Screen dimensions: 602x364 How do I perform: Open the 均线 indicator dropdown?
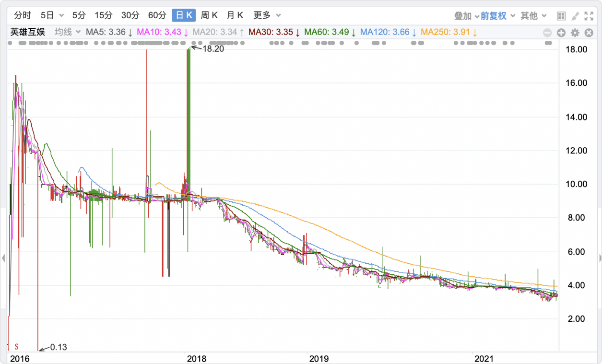click(x=67, y=32)
